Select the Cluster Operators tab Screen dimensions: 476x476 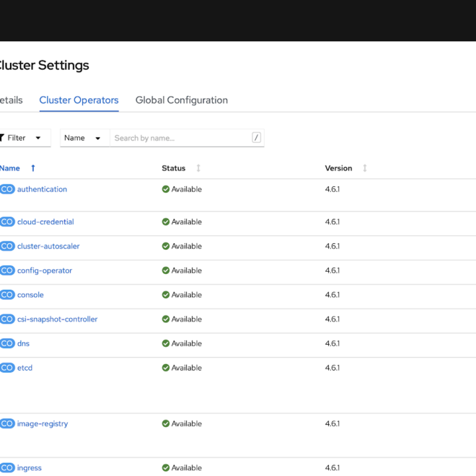(x=79, y=100)
